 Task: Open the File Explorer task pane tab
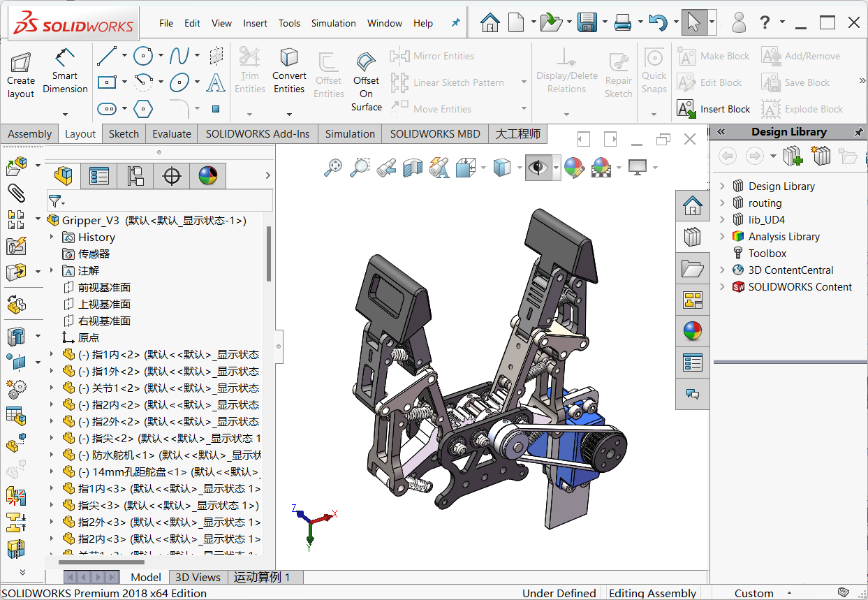(692, 269)
